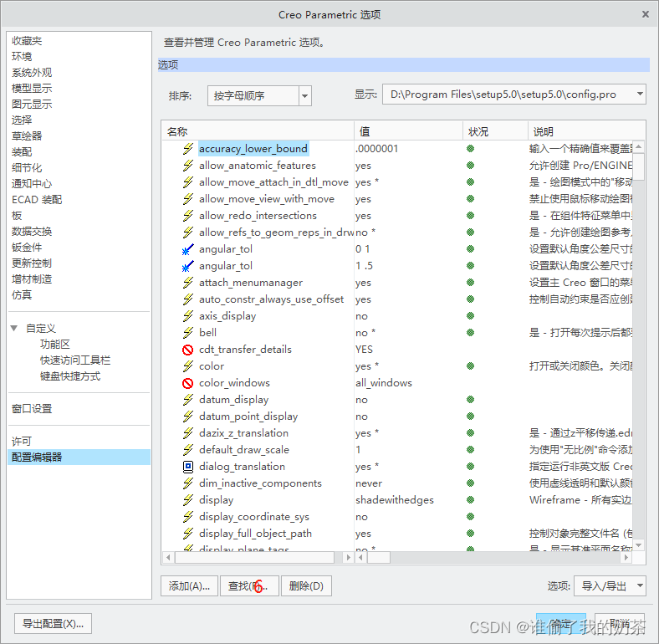The height and width of the screenshot is (644, 659).
Task: Close the Creo Parametric options dialog
Action: (x=646, y=15)
